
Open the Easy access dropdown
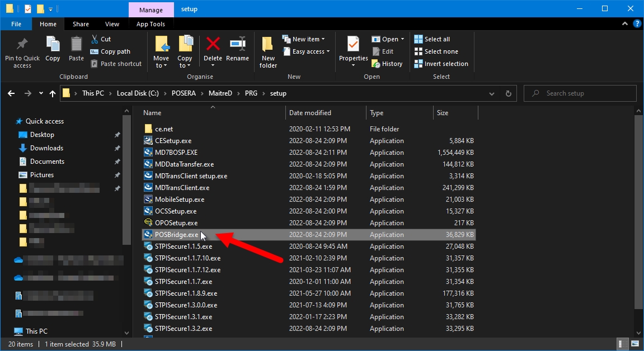(307, 51)
